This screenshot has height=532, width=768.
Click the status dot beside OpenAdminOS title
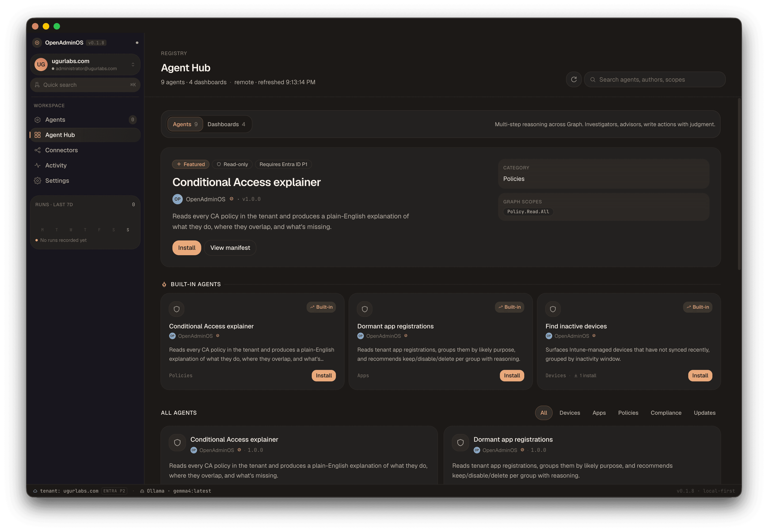click(137, 43)
